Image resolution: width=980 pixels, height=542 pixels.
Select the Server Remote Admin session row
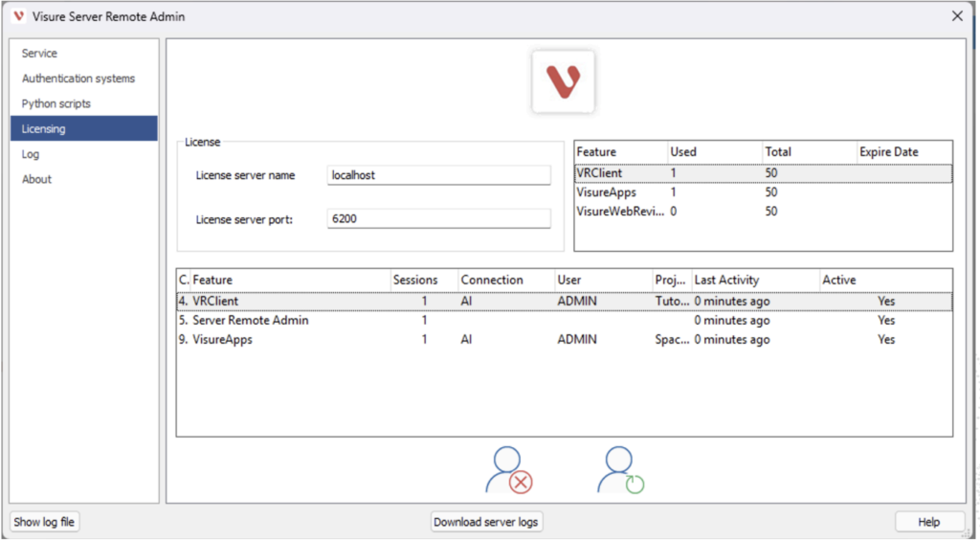[565, 320]
